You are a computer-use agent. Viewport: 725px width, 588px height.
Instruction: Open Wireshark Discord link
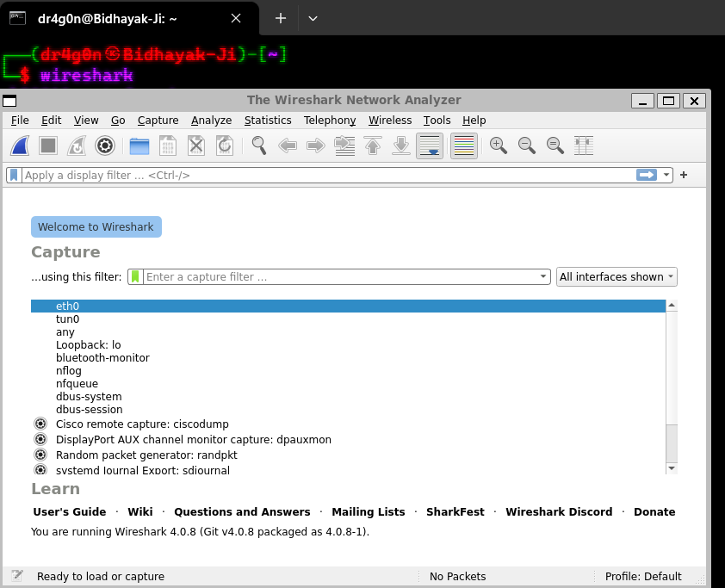(559, 511)
